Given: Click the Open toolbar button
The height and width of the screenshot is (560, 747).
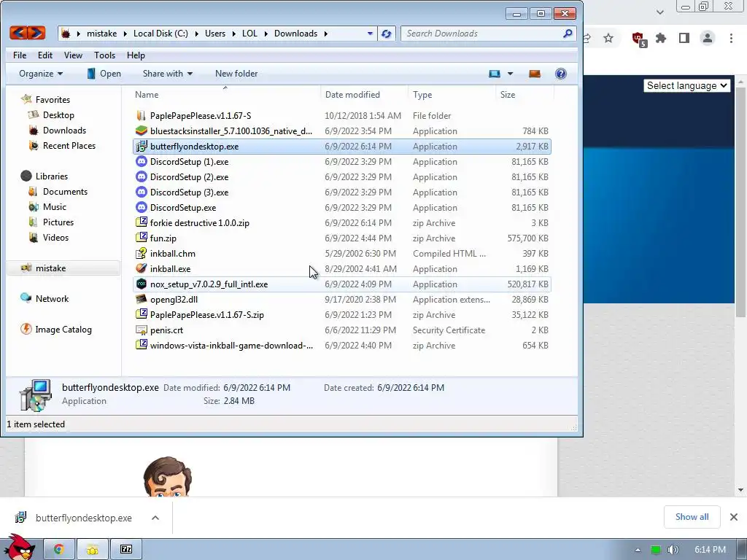Looking at the screenshot, I should click(x=104, y=74).
